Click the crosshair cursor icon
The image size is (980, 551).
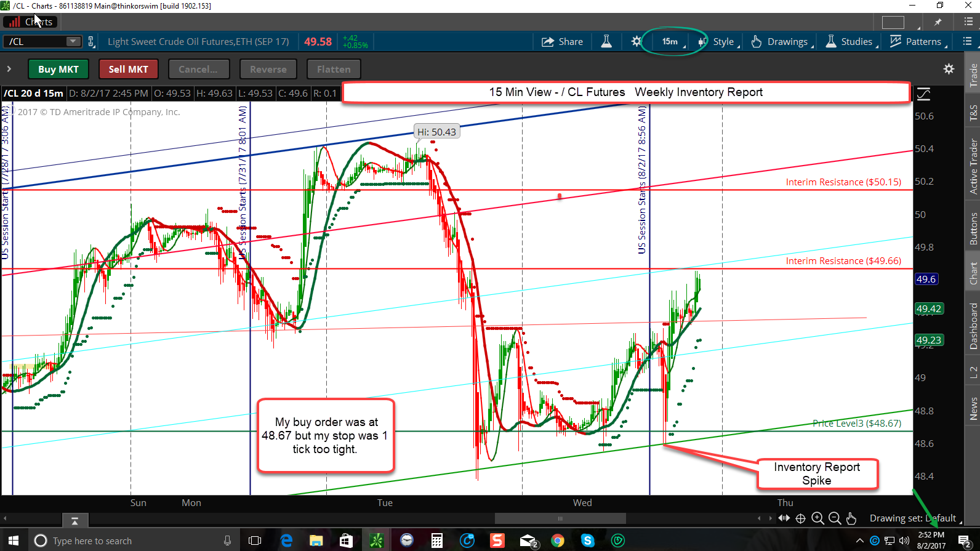pyautogui.click(x=800, y=518)
